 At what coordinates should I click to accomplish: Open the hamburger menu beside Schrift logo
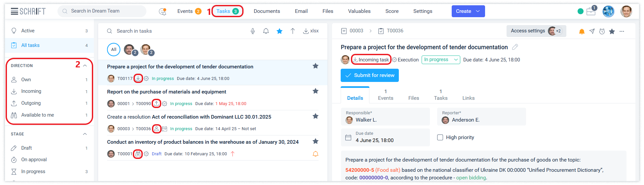tap(14, 11)
